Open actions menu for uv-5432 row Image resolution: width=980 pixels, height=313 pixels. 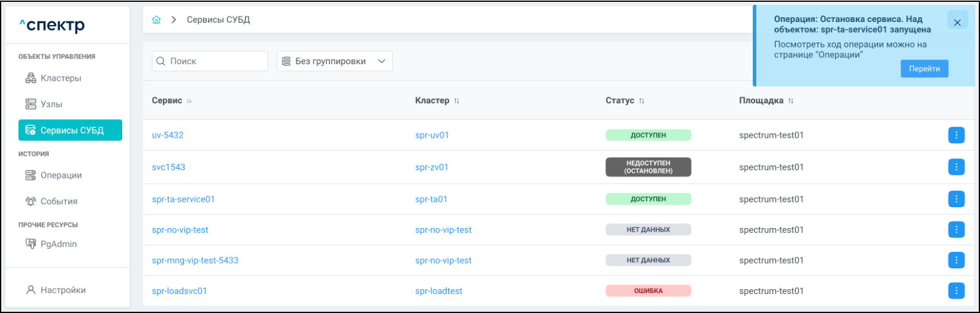[956, 135]
